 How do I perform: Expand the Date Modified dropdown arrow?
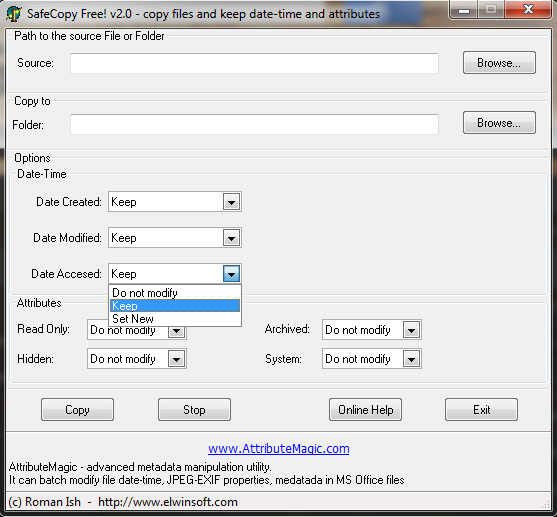coord(231,238)
